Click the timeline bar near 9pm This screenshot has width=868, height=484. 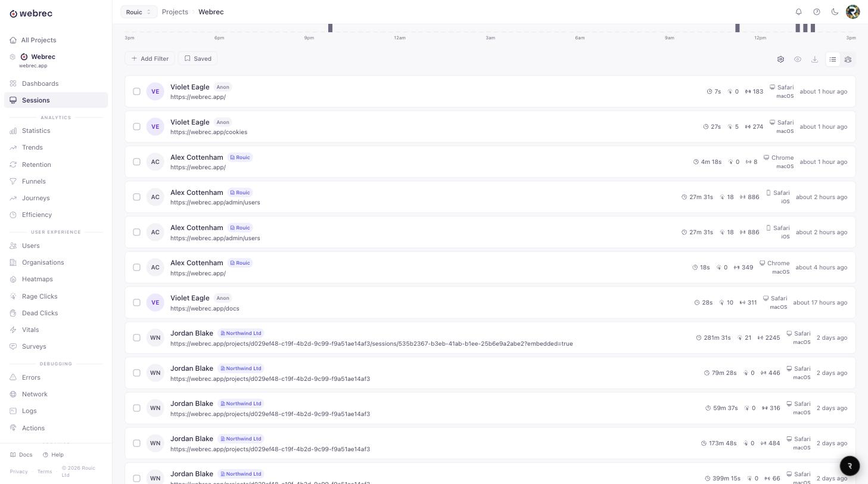click(x=330, y=28)
